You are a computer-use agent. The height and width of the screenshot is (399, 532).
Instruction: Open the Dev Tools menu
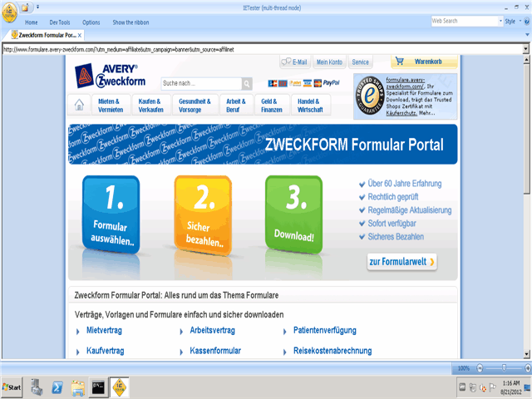60,22
